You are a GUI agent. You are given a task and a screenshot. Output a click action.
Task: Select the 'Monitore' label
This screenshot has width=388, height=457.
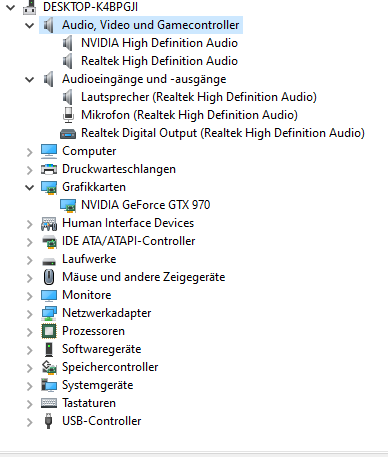87,295
